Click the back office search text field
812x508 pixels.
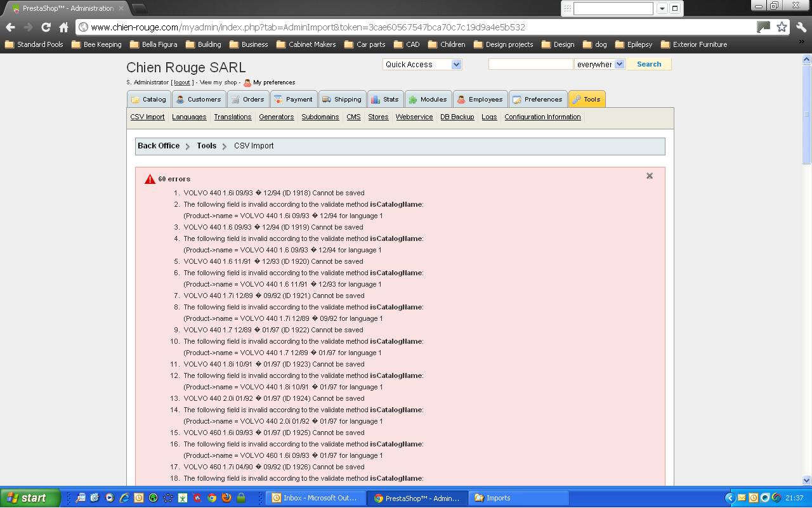click(x=531, y=65)
